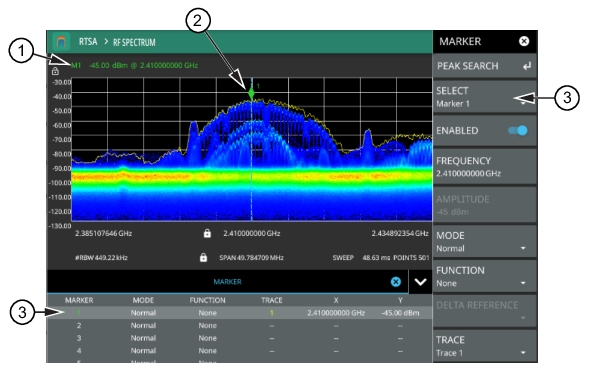Open the FUNCTION None dropdown
The width and height of the screenshot is (592, 369).
(x=484, y=276)
